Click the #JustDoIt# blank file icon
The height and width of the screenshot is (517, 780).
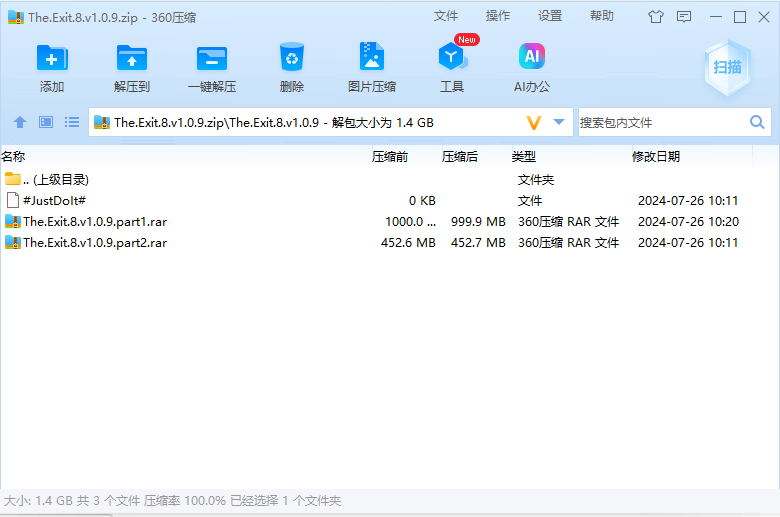coord(13,200)
